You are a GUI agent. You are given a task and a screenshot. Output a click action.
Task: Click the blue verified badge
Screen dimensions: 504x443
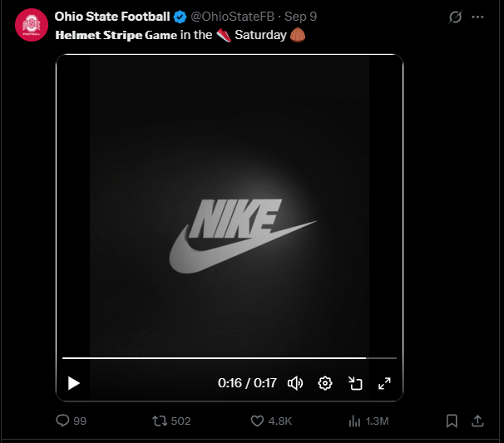click(x=180, y=17)
